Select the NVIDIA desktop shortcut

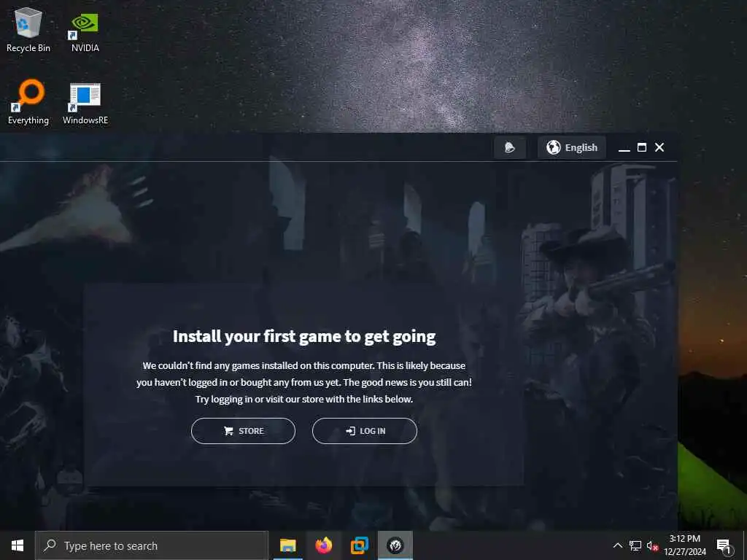85,31
